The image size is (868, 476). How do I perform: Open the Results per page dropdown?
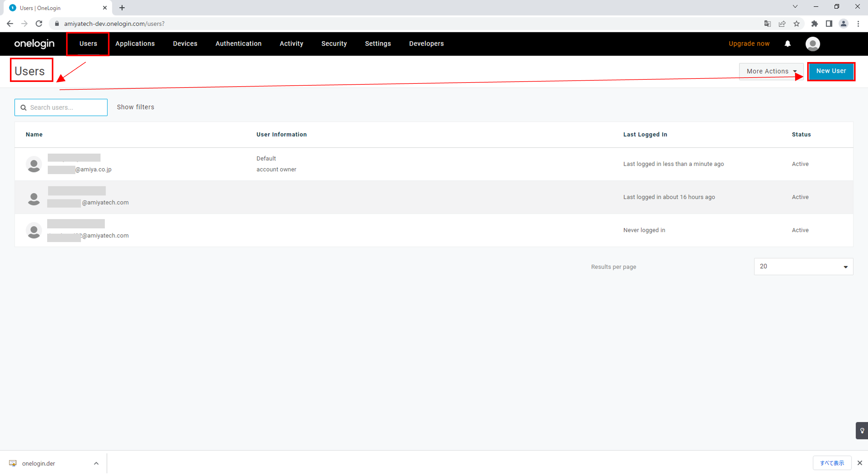tap(803, 266)
